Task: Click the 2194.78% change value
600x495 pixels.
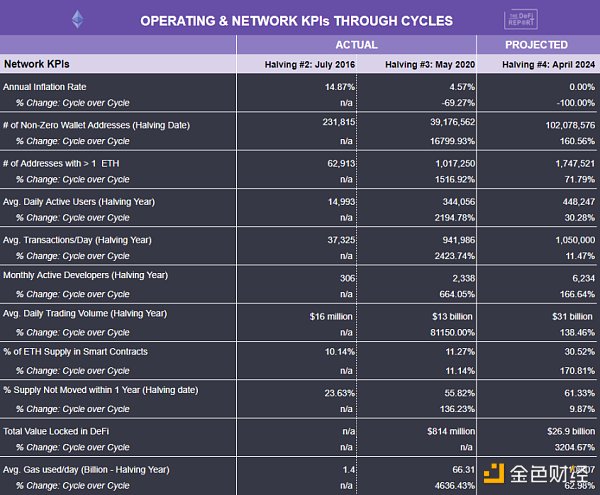Action: click(455, 218)
